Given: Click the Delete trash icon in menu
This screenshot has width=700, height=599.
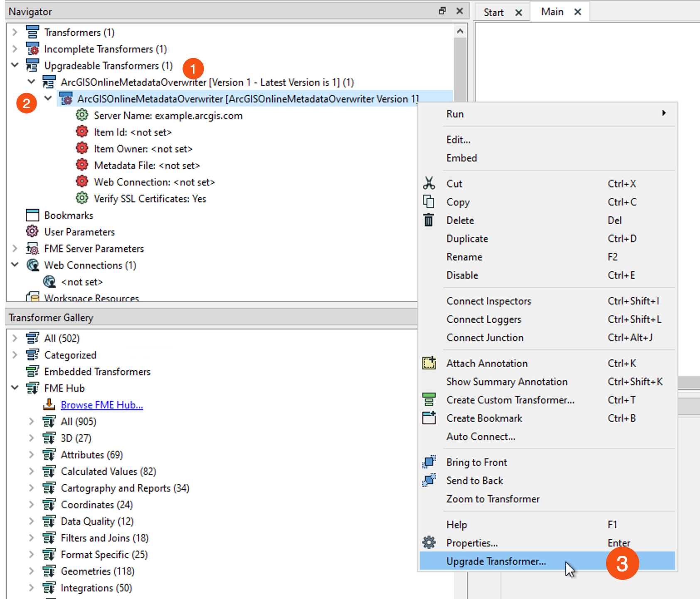Looking at the screenshot, I should tap(429, 220).
